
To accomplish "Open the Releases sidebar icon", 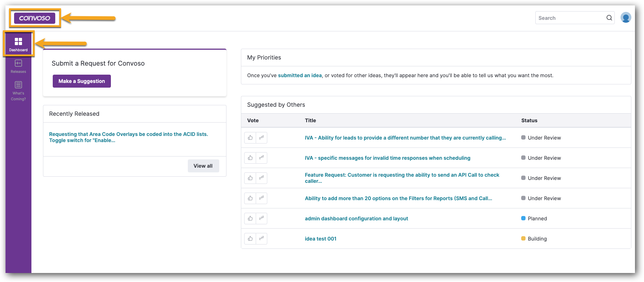I will click(18, 66).
